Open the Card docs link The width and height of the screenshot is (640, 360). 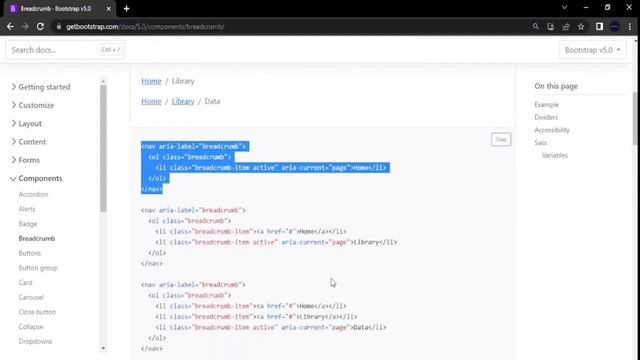[25, 282]
